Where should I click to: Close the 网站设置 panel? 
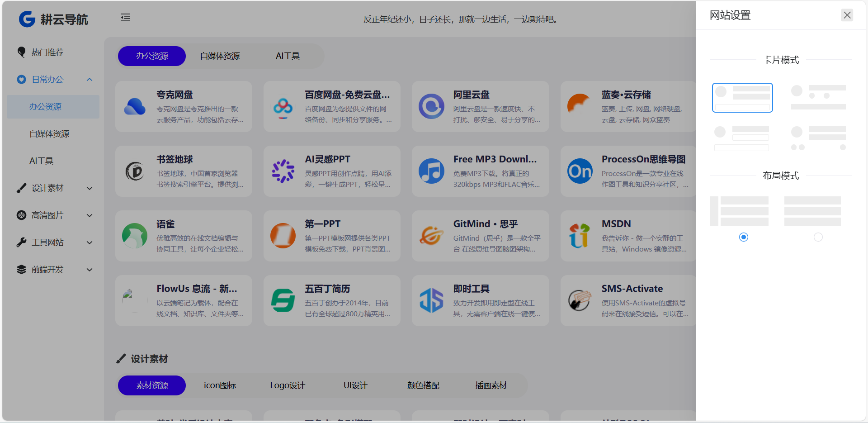pyautogui.click(x=847, y=15)
